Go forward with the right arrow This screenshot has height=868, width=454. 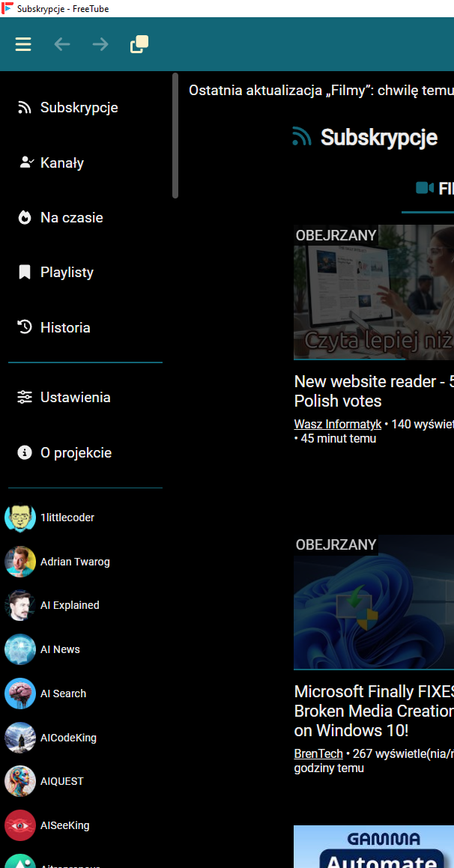[100, 44]
